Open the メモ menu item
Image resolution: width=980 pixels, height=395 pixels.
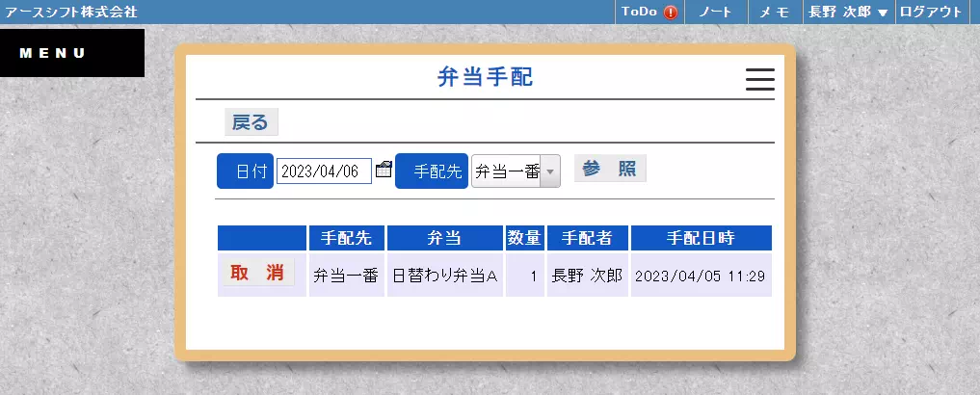[775, 12]
